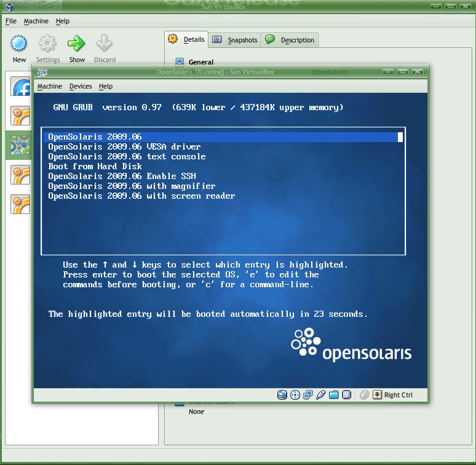Image resolution: width=476 pixels, height=465 pixels.
Task: Open the Help menu in VM window
Action: (106, 86)
